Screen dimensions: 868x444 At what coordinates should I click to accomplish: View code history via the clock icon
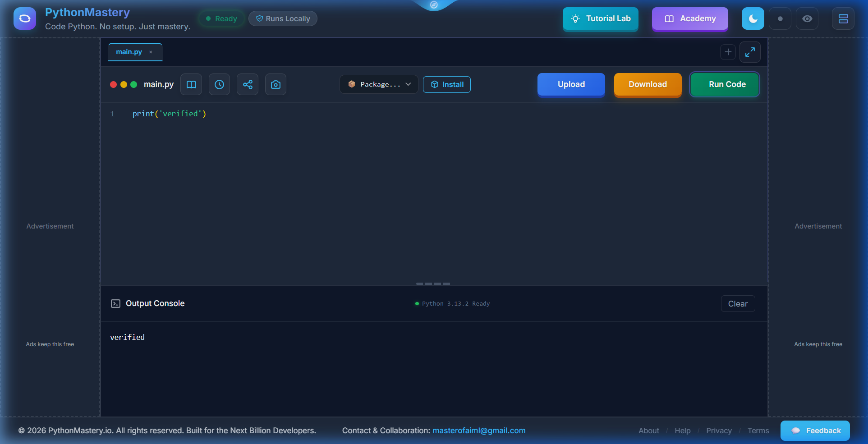pyautogui.click(x=219, y=84)
